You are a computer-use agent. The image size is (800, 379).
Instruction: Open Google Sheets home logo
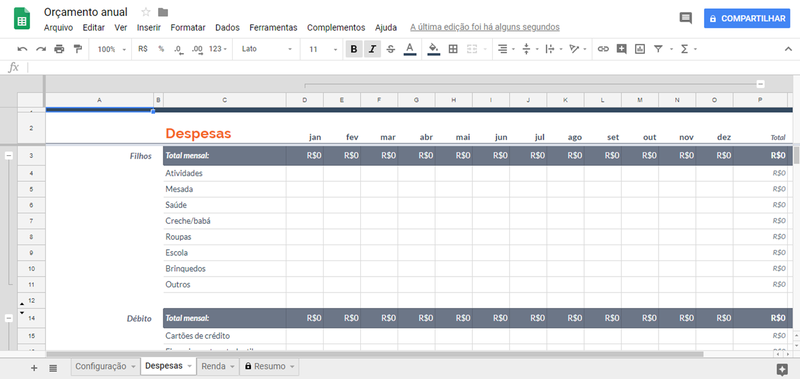(x=22, y=18)
